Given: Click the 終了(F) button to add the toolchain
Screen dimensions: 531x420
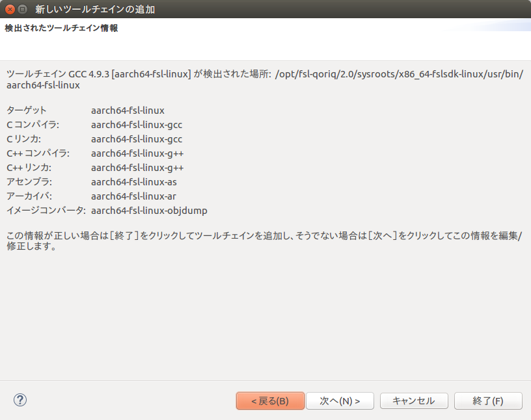Looking at the screenshot, I should pos(488,400).
